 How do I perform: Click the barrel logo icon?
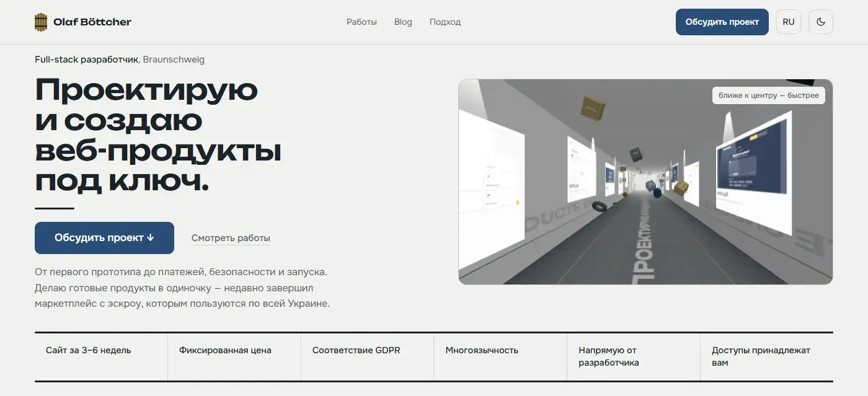(41, 22)
